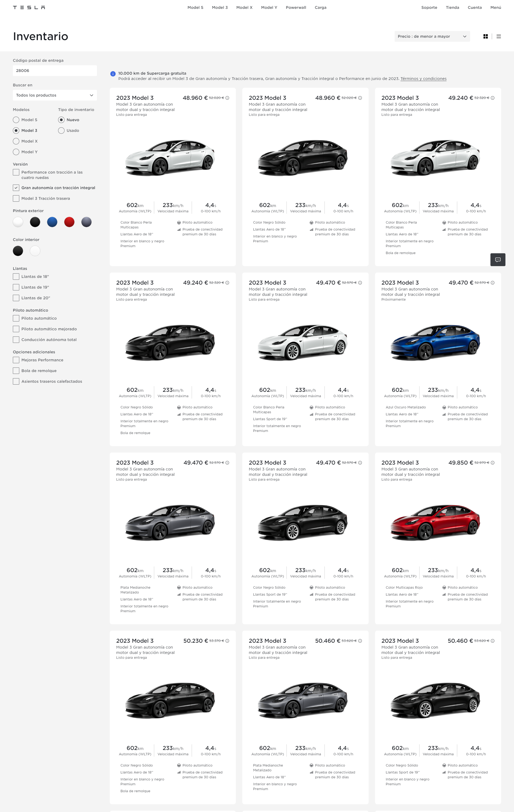This screenshot has height=812, width=514.
Task: Choose Nuevo inventory type
Action: click(61, 120)
